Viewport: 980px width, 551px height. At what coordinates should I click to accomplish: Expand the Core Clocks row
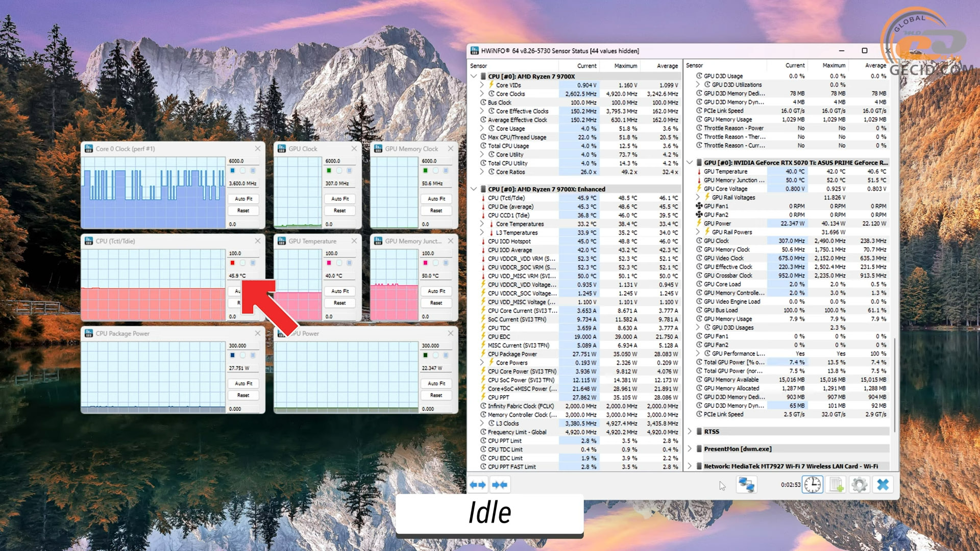(482, 94)
